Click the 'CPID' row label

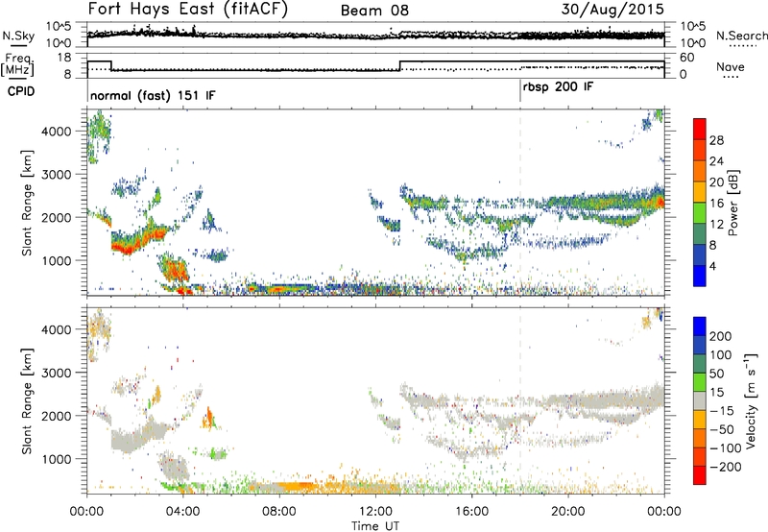click(21, 91)
